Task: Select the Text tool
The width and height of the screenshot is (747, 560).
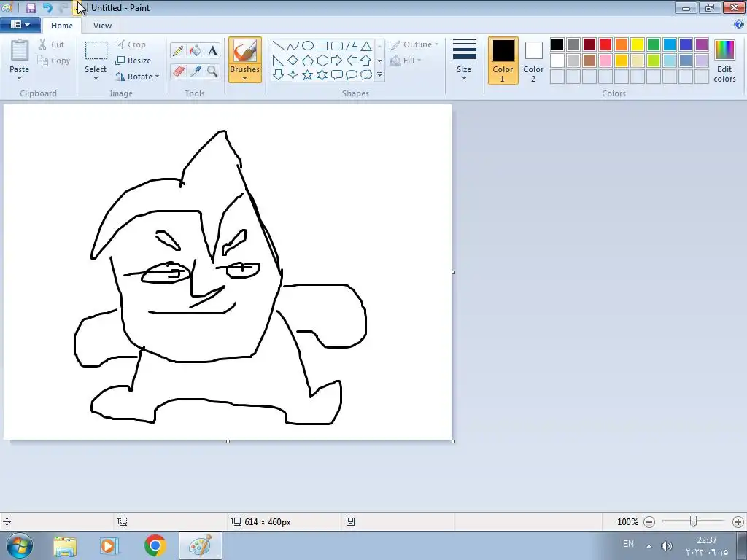Action: 212,50
